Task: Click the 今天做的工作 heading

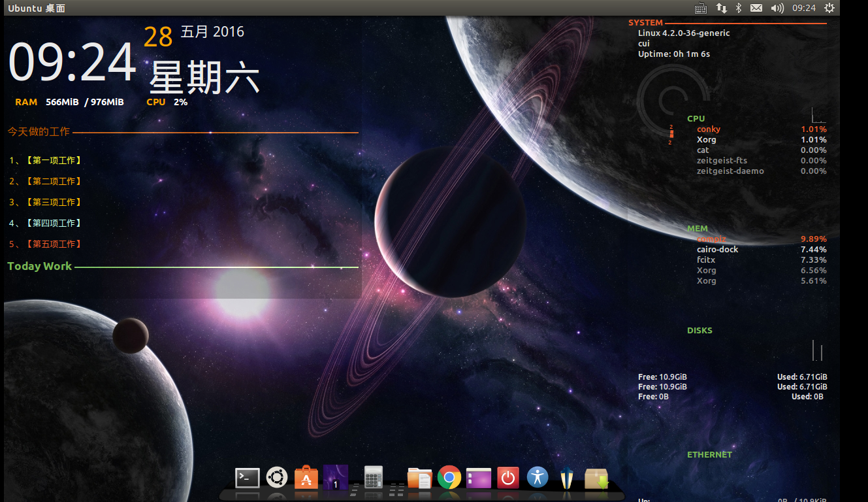Action: pyautogui.click(x=39, y=131)
